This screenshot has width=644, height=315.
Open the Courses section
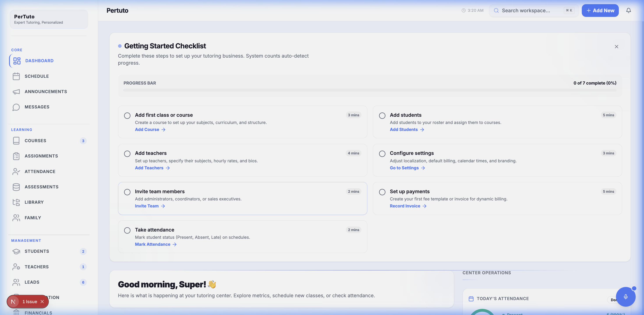pos(49,141)
